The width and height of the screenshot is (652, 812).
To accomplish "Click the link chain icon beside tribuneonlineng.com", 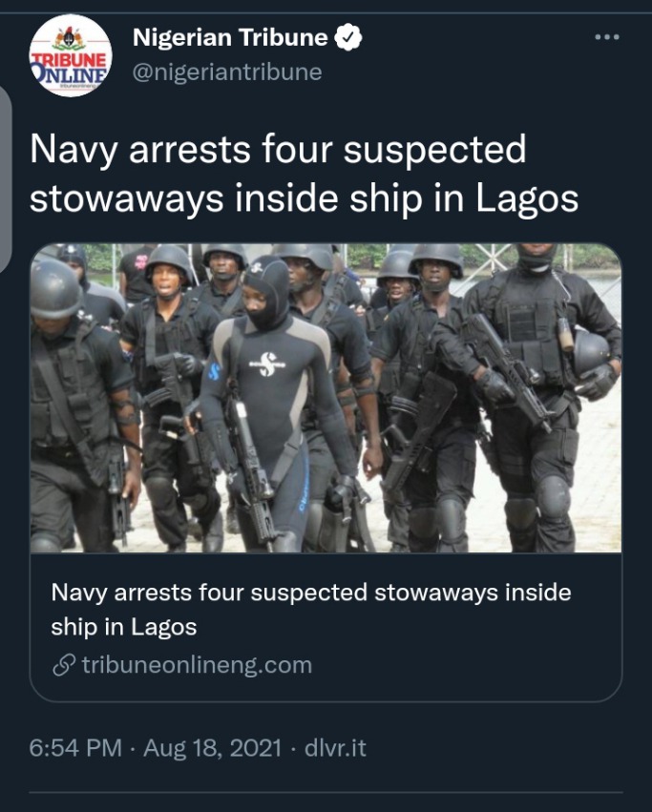I will [x=64, y=665].
